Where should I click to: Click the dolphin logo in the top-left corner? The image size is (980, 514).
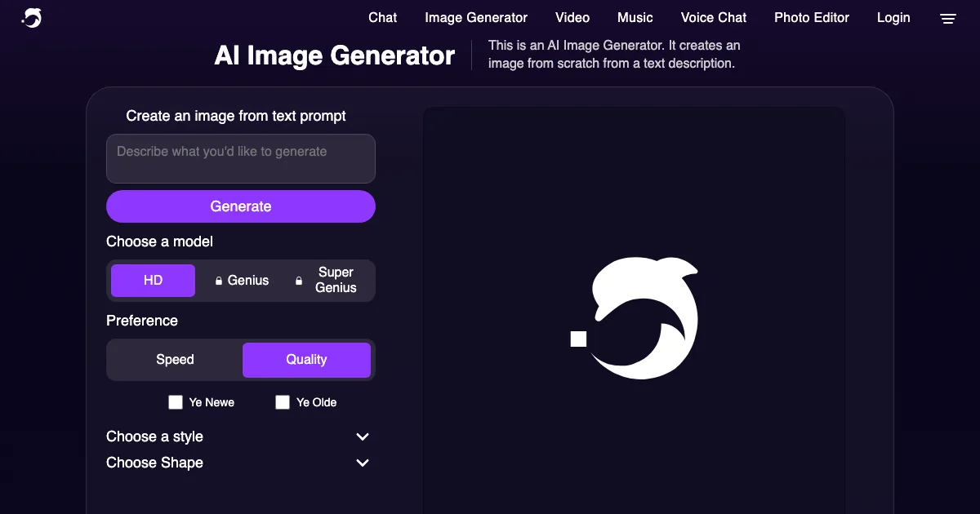32,18
